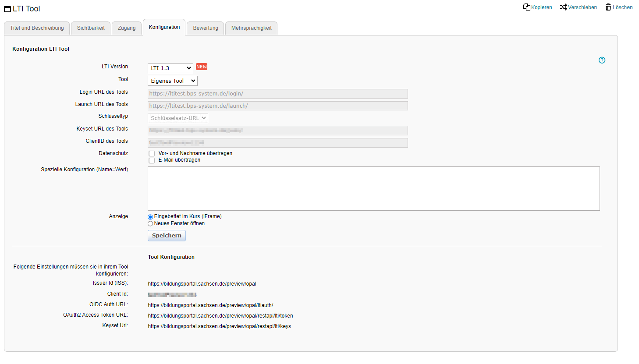The height and width of the screenshot is (364, 639).
Task: Open the Titel und Beschreibung tab
Action: point(37,28)
